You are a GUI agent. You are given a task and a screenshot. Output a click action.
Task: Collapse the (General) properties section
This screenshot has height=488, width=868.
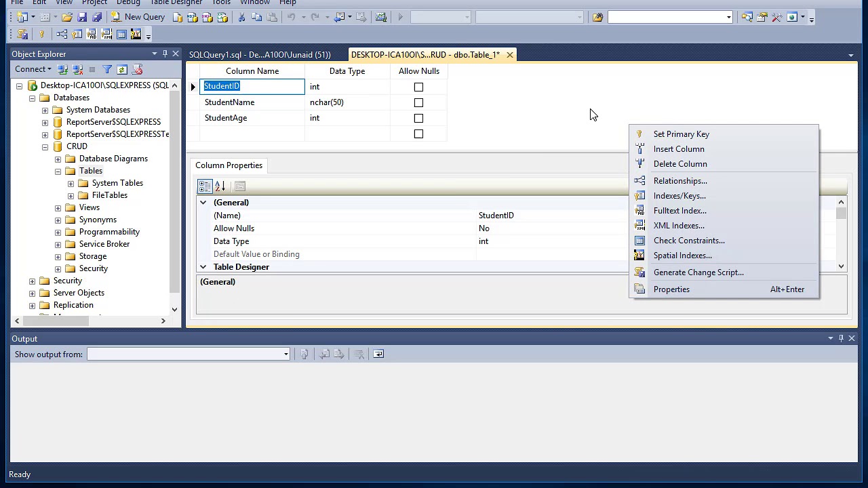(x=203, y=202)
